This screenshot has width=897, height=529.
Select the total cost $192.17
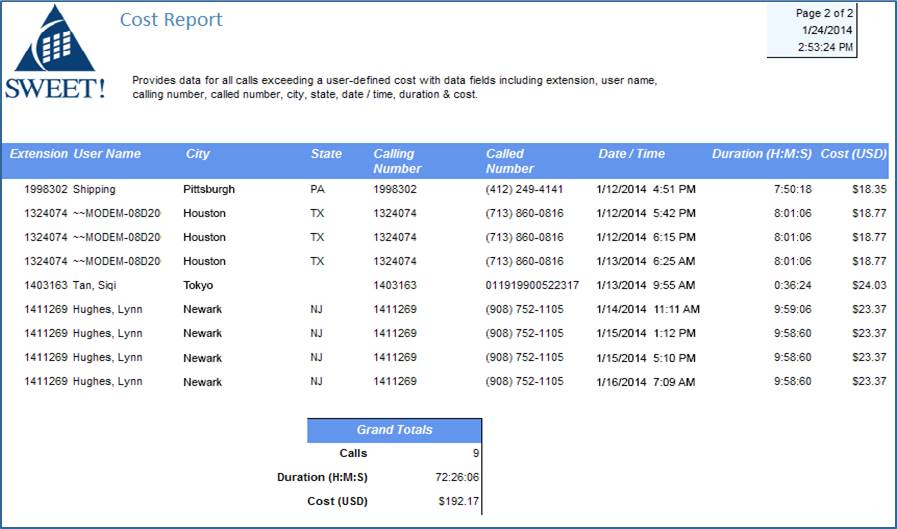(x=459, y=502)
